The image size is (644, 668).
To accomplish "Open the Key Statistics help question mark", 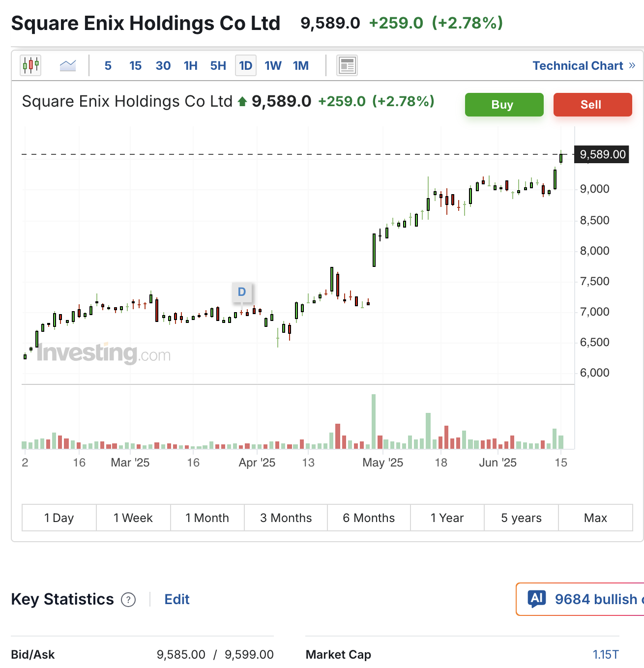I will tap(128, 600).
